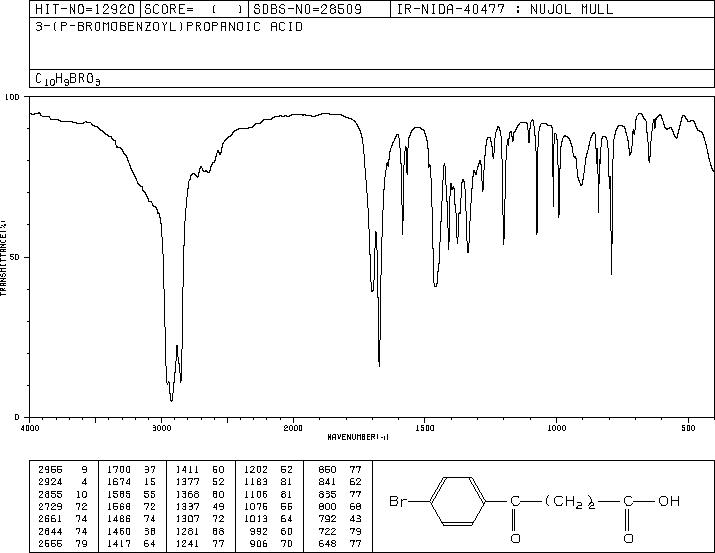
Task: Select the 1585 peak table entry
Action: [131, 494]
